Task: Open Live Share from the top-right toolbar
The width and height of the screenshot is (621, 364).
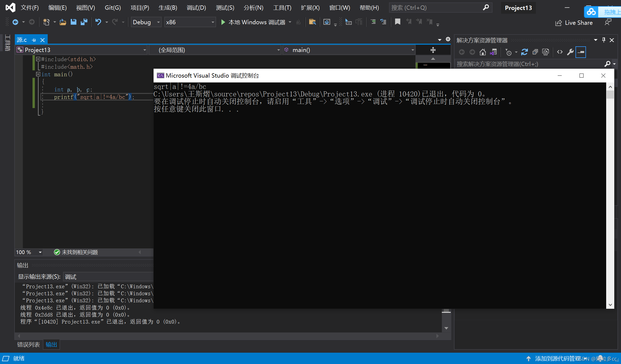Action: pos(574,23)
